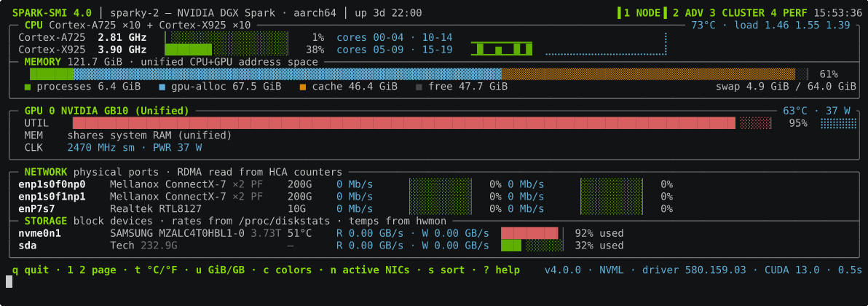Viewport: 868px width, 306px height.
Task: Click the GPU 63°C · 37 W reading
Action: (x=816, y=111)
